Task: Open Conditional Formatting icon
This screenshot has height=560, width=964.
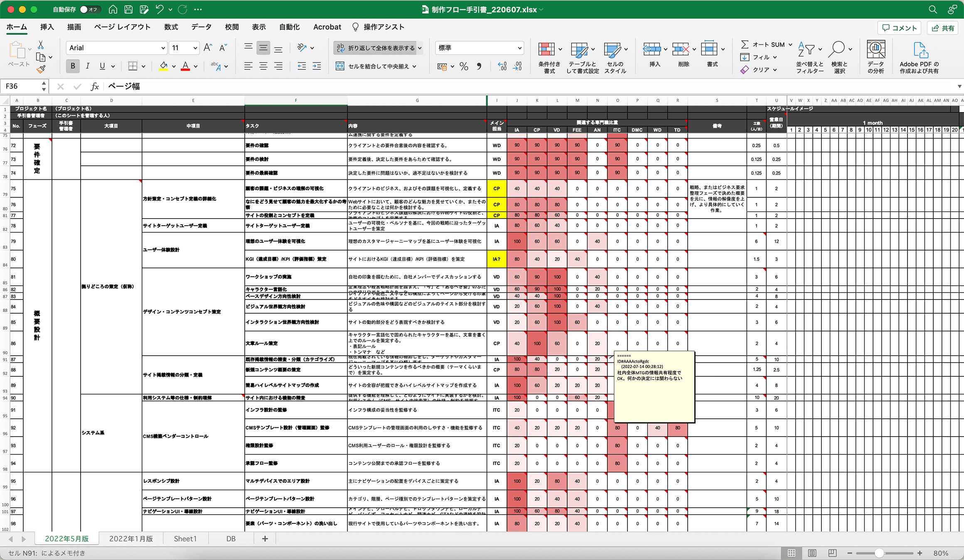Action: point(546,49)
